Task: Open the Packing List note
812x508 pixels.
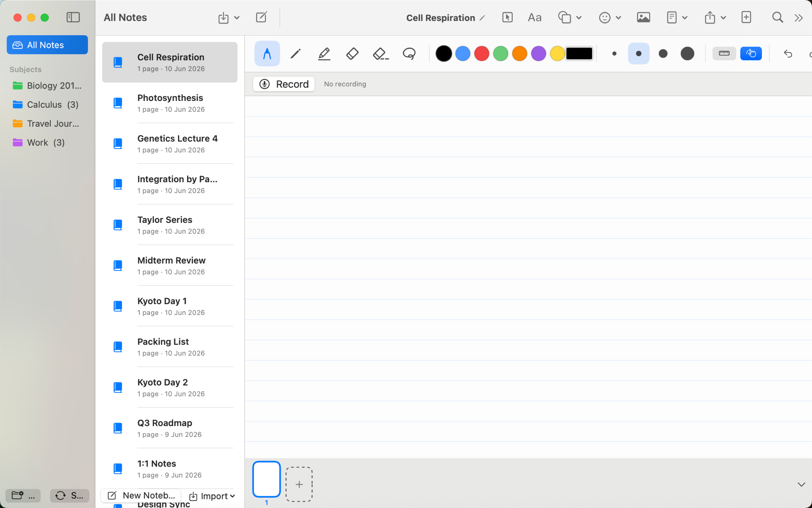Action: pyautogui.click(x=170, y=347)
